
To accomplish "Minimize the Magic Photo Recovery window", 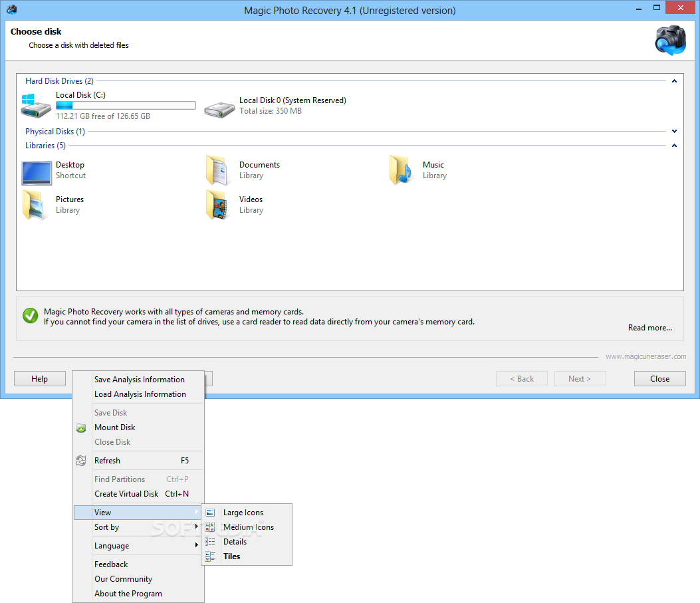I will [x=639, y=8].
